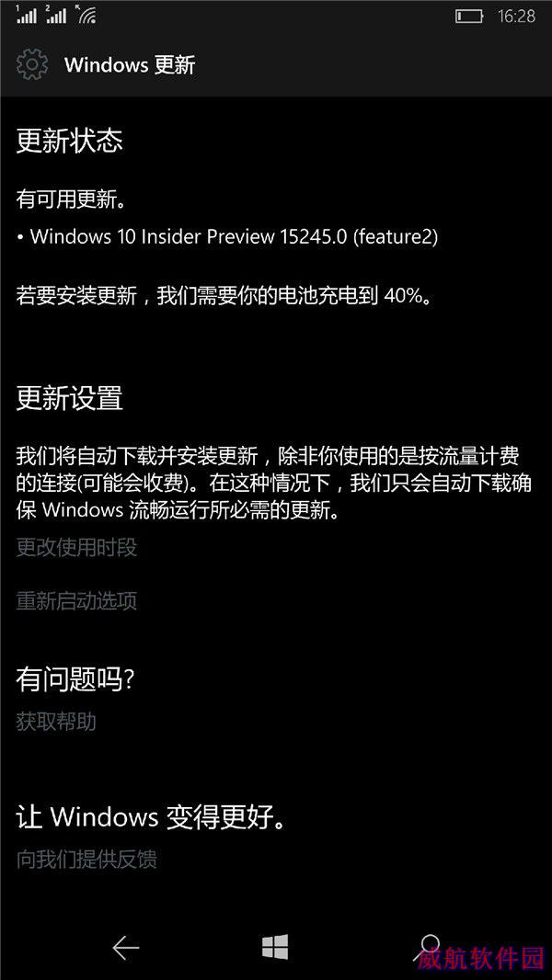Tap the 更新状态 section heading
552x980 pixels.
[x=69, y=142]
